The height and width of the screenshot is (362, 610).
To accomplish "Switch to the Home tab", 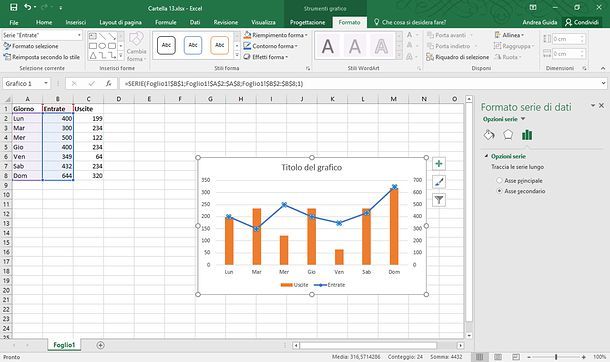I will pyautogui.click(x=44, y=22).
